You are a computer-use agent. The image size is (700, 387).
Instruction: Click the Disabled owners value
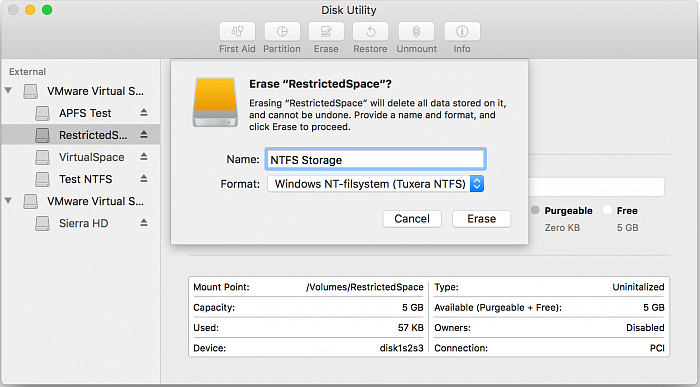645,328
